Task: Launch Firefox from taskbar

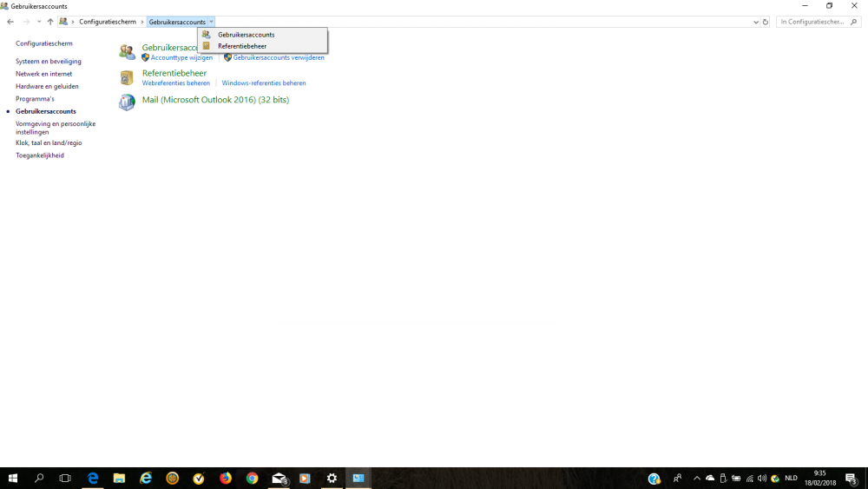Action: [x=226, y=478]
